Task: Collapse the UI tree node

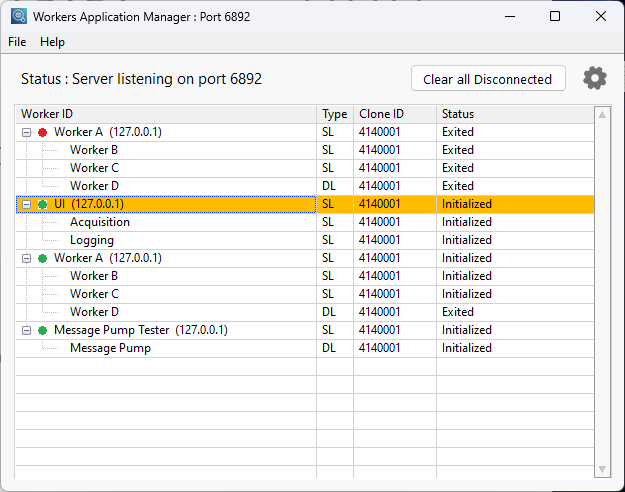Action: [x=26, y=204]
